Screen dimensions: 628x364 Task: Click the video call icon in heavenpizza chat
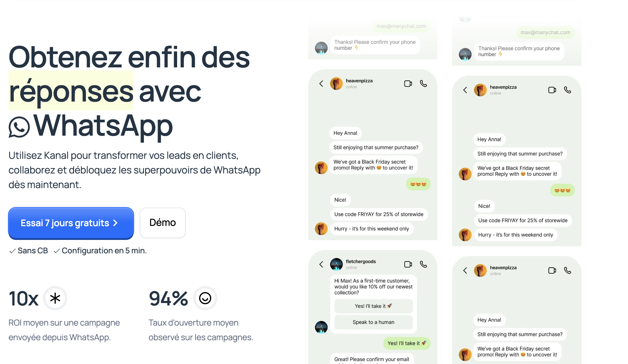pos(408,84)
